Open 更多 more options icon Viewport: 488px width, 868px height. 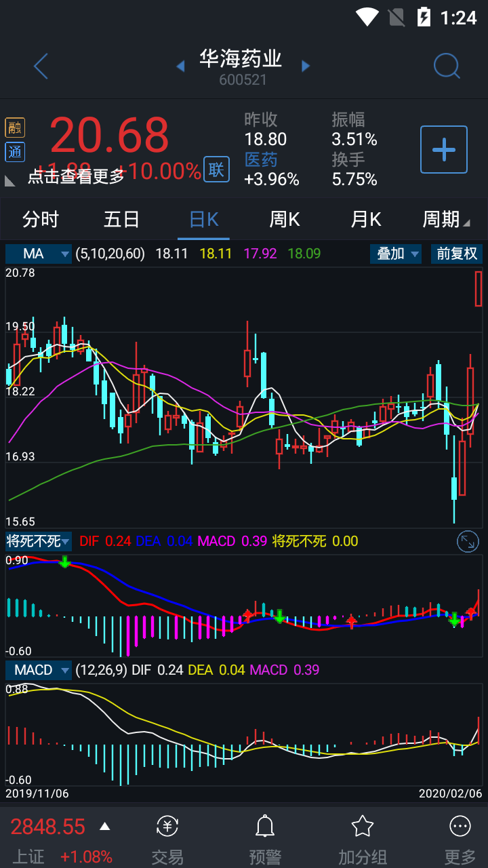click(460, 826)
